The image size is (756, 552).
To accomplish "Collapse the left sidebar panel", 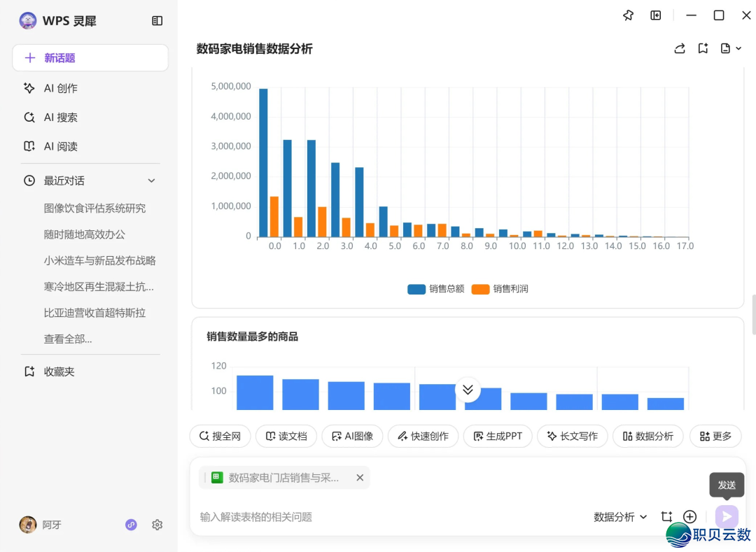I will click(157, 21).
